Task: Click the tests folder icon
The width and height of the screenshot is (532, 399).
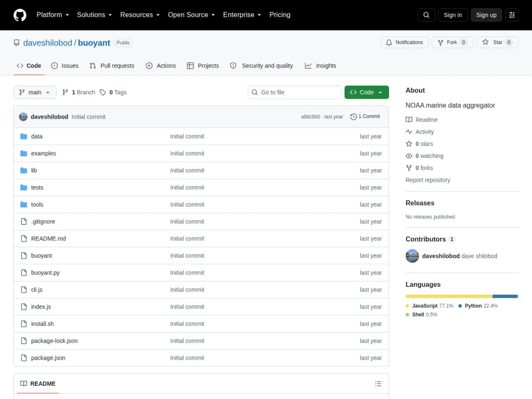Action: (24, 187)
